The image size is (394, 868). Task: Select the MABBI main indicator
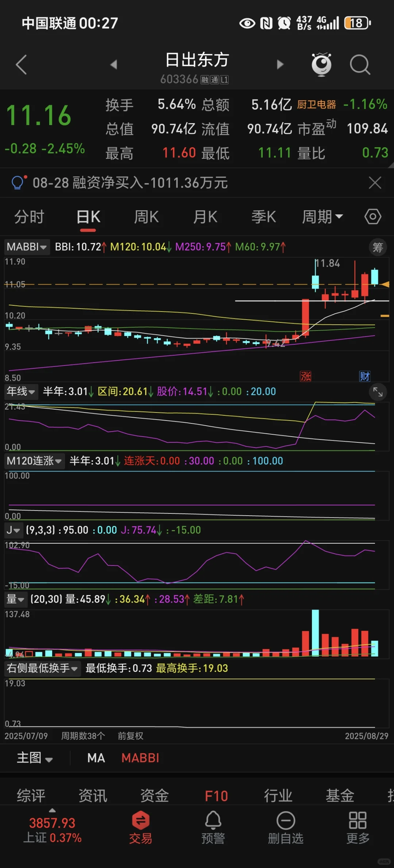(140, 758)
